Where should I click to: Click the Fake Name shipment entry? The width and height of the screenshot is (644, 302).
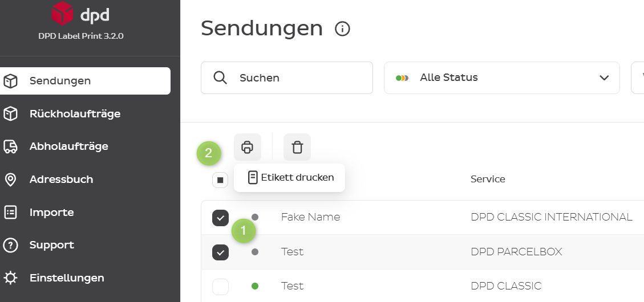[x=310, y=217]
